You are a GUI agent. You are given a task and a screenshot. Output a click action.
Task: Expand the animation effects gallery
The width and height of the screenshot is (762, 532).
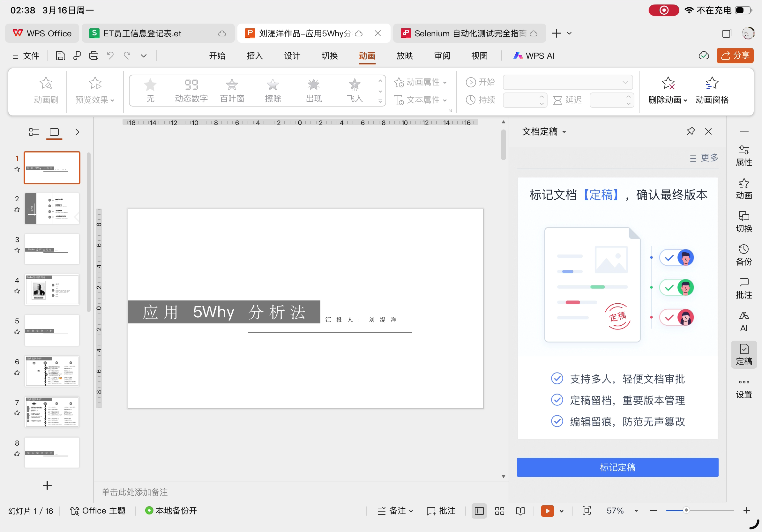pos(380,101)
